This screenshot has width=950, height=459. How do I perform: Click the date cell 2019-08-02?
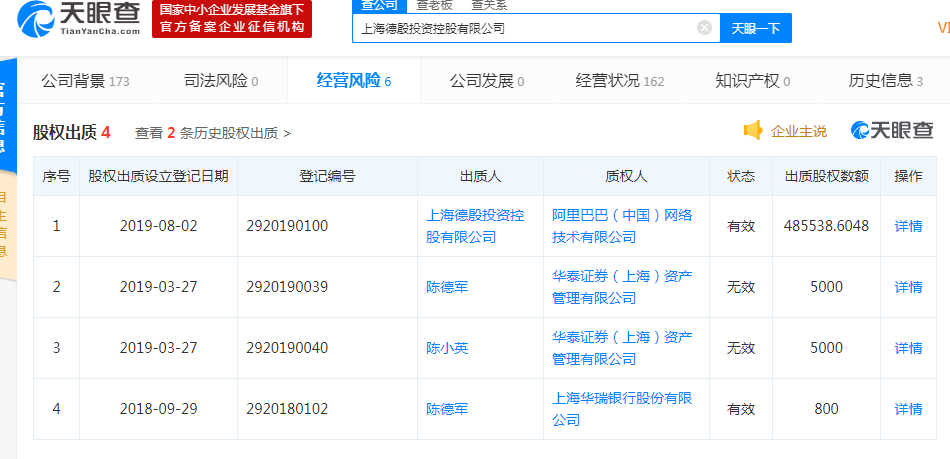(x=158, y=226)
